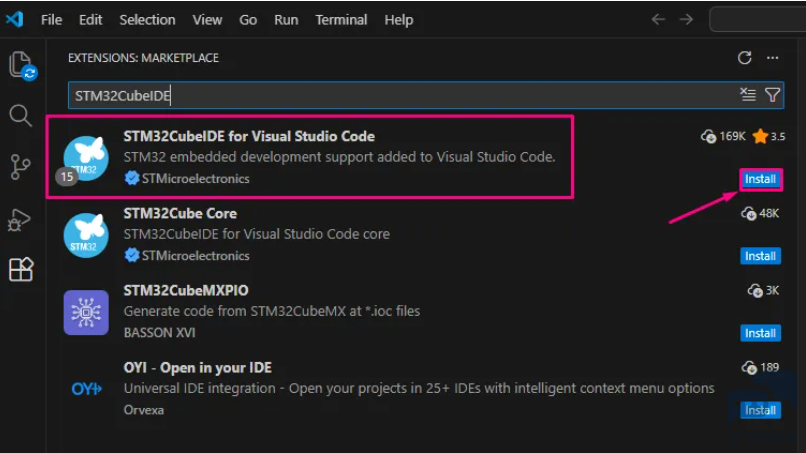Click the 48K download count
Viewport: 806px width, 453px height.
pos(760,213)
